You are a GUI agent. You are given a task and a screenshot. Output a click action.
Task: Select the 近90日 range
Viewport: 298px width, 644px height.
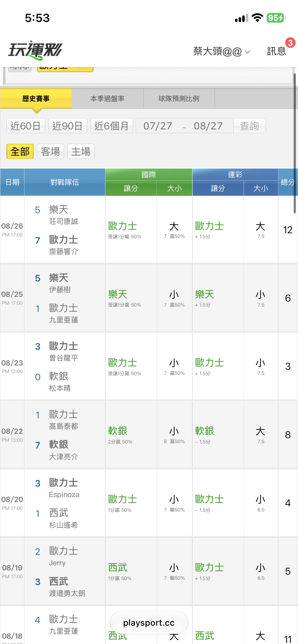68,126
